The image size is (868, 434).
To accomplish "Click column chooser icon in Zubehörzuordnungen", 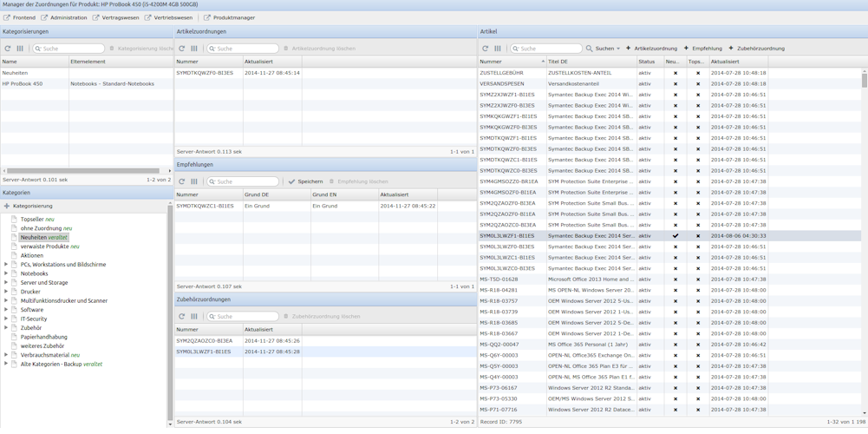I will (x=194, y=317).
